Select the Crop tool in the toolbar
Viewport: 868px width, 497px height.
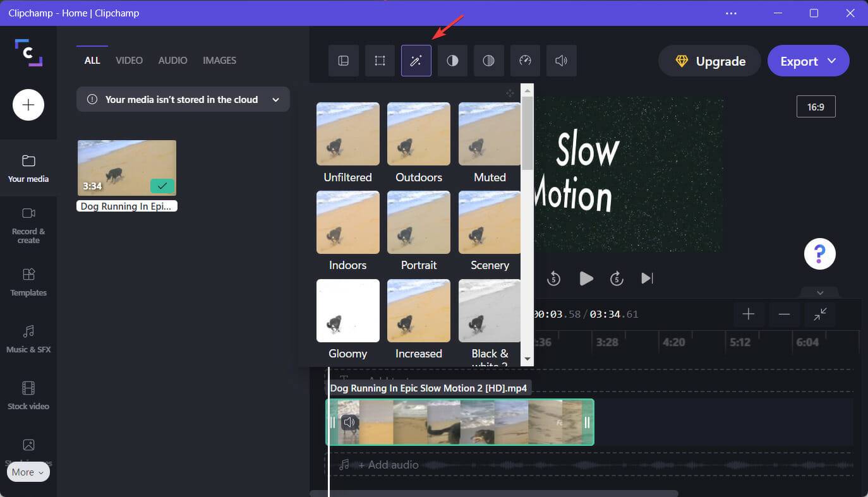click(x=380, y=61)
